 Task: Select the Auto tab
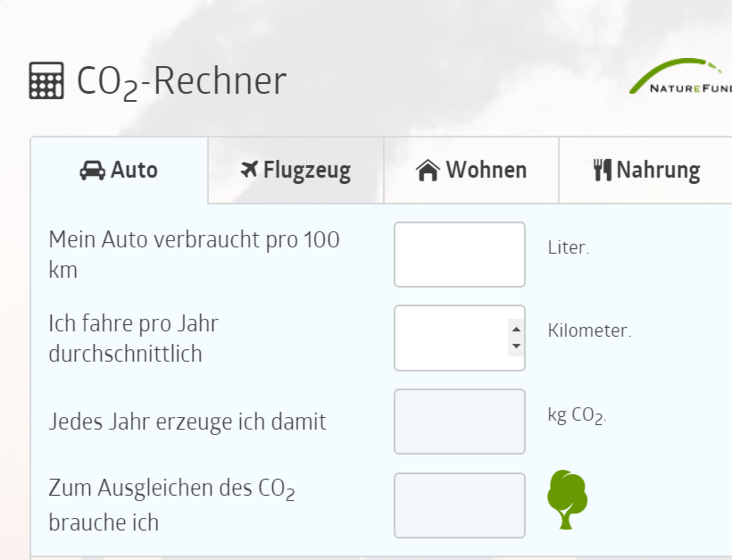tap(119, 170)
